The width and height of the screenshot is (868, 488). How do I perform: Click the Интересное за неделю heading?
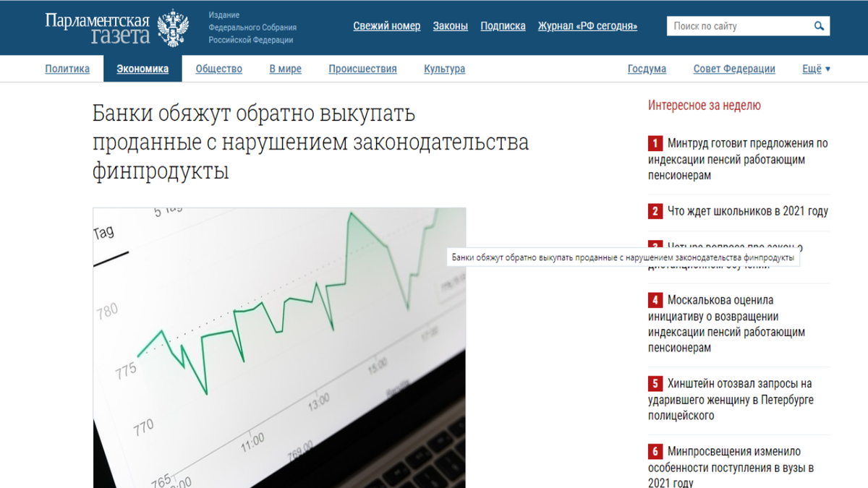click(x=705, y=106)
